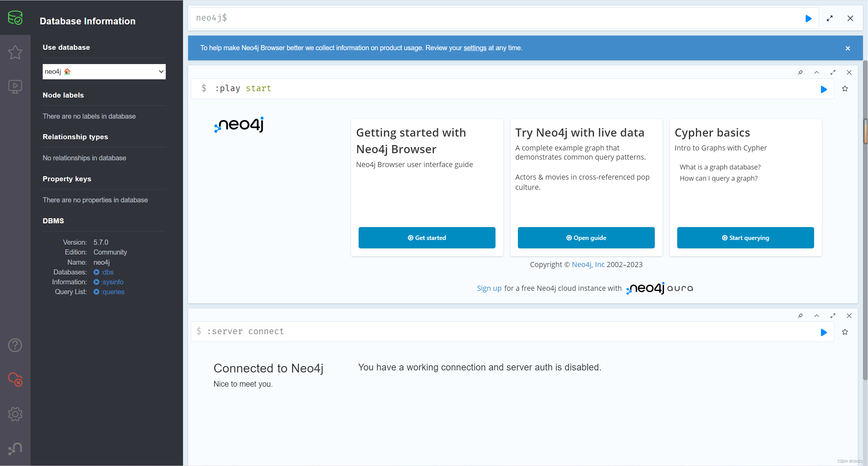Screen dimensions: 868x466
Task: Save :server connect as a favorite
Action: coord(845,332)
